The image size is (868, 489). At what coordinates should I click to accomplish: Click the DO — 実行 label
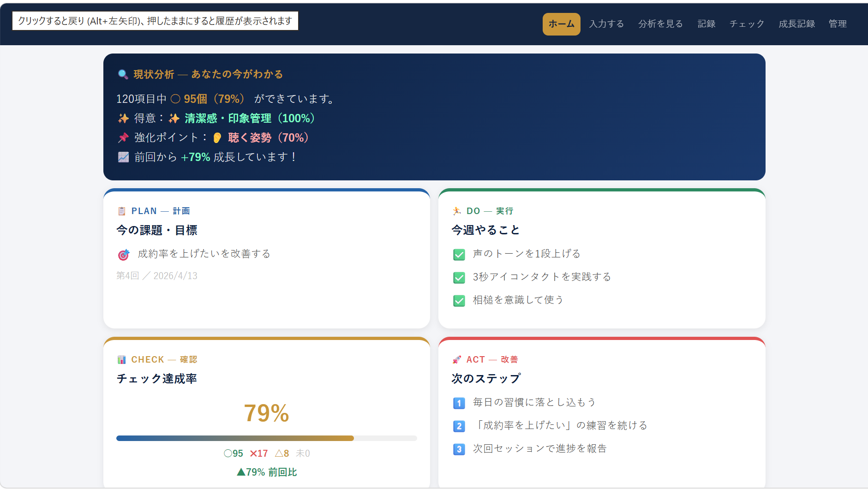click(490, 211)
